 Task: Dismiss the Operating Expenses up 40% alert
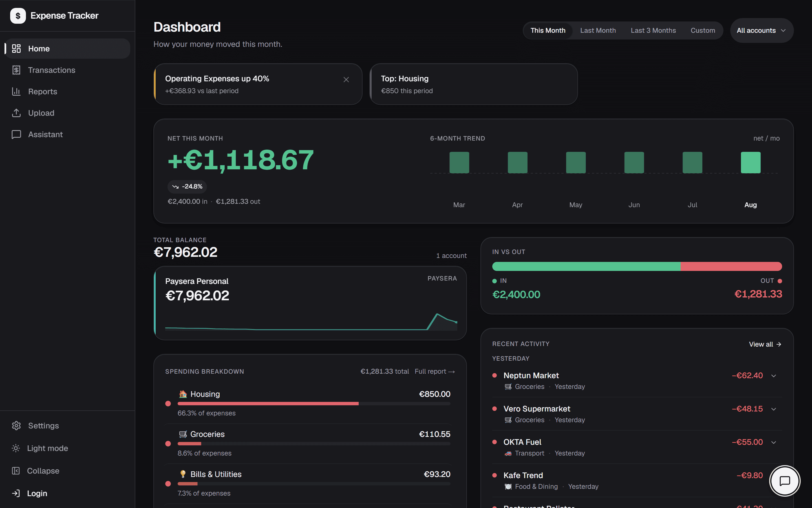(346, 80)
